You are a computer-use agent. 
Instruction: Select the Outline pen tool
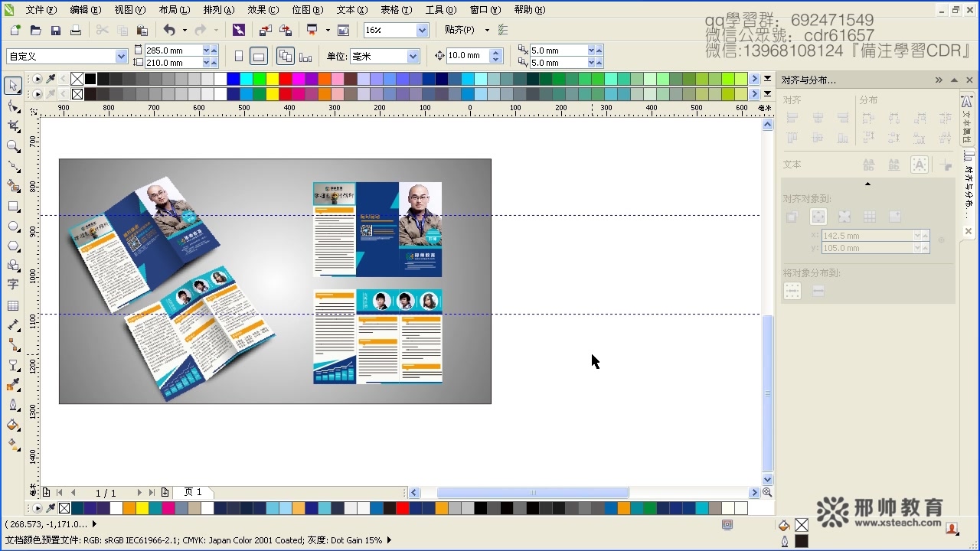13,405
